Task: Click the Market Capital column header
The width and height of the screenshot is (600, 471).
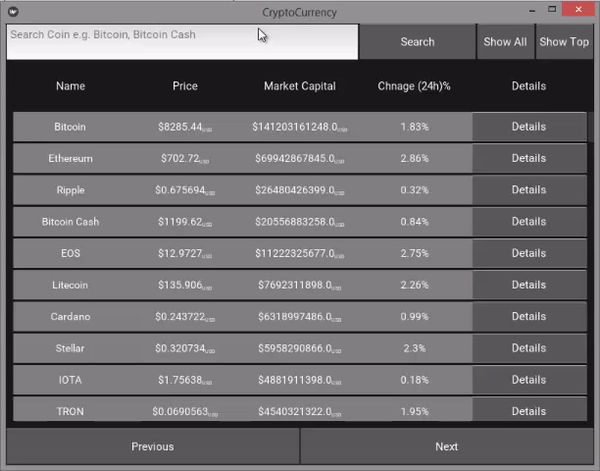Action: (x=300, y=86)
